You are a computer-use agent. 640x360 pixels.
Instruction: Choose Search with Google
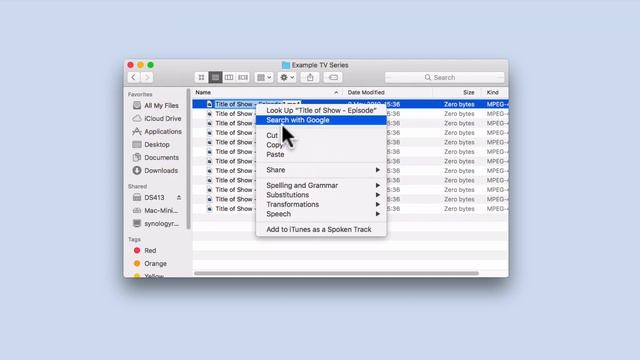(x=321, y=120)
